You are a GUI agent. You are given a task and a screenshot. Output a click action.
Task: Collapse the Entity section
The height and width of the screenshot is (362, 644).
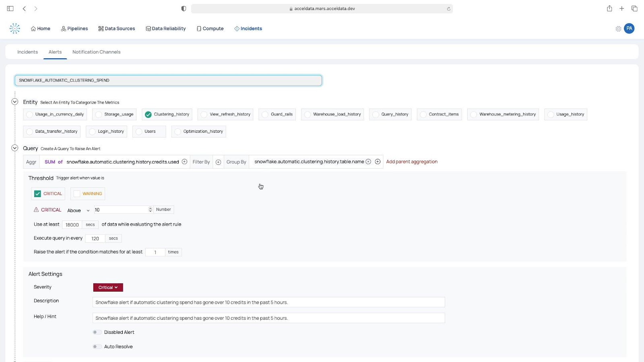[15, 102]
